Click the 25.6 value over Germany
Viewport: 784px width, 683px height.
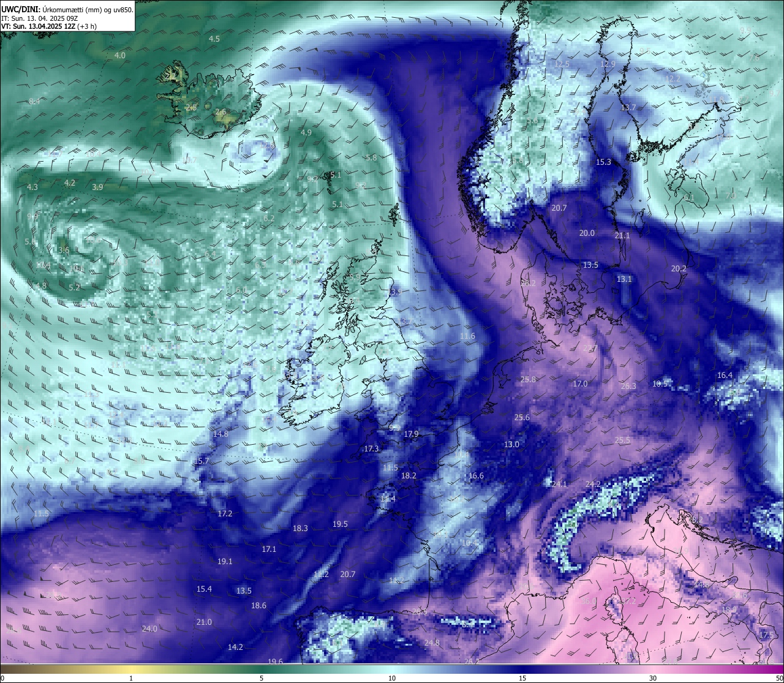click(522, 417)
